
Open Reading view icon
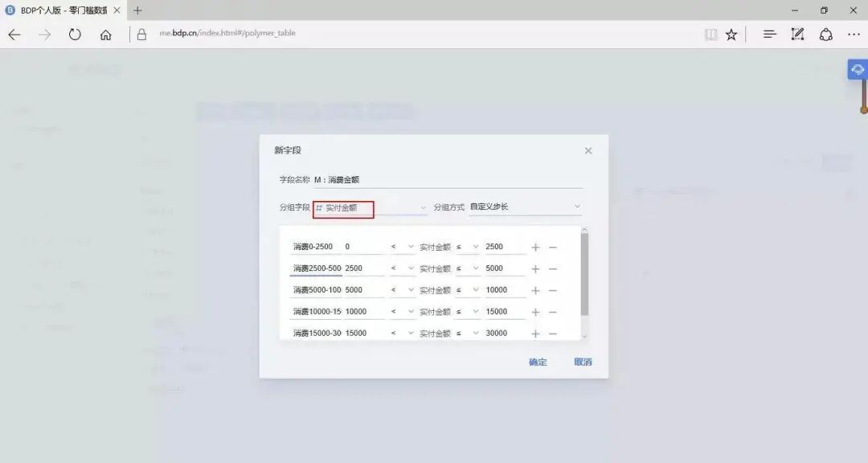[x=710, y=34]
